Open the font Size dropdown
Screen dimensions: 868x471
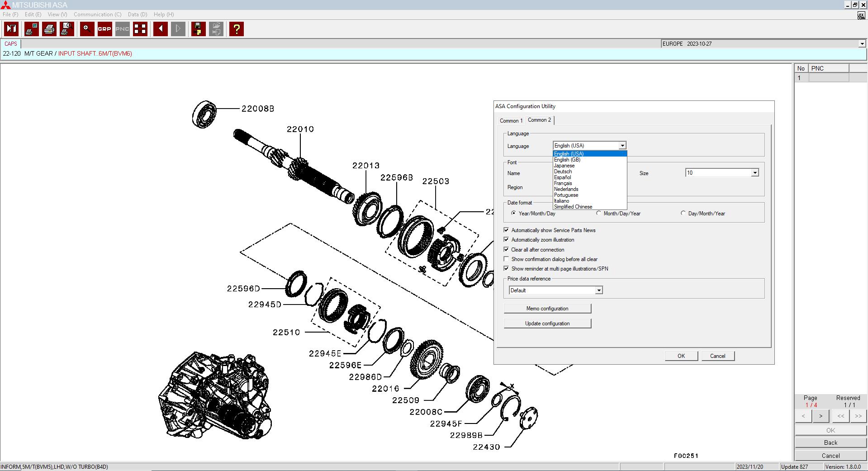(x=754, y=173)
